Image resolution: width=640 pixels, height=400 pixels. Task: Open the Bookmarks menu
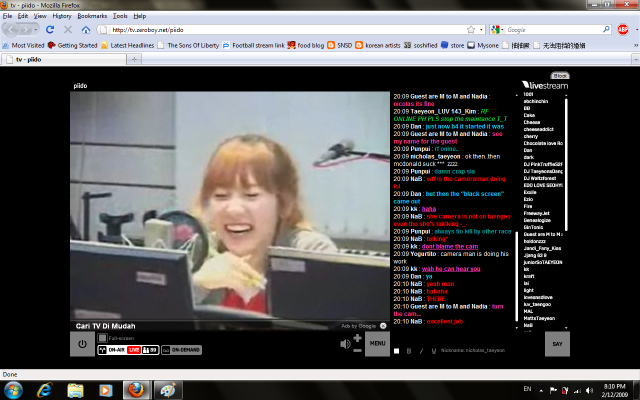(92, 16)
